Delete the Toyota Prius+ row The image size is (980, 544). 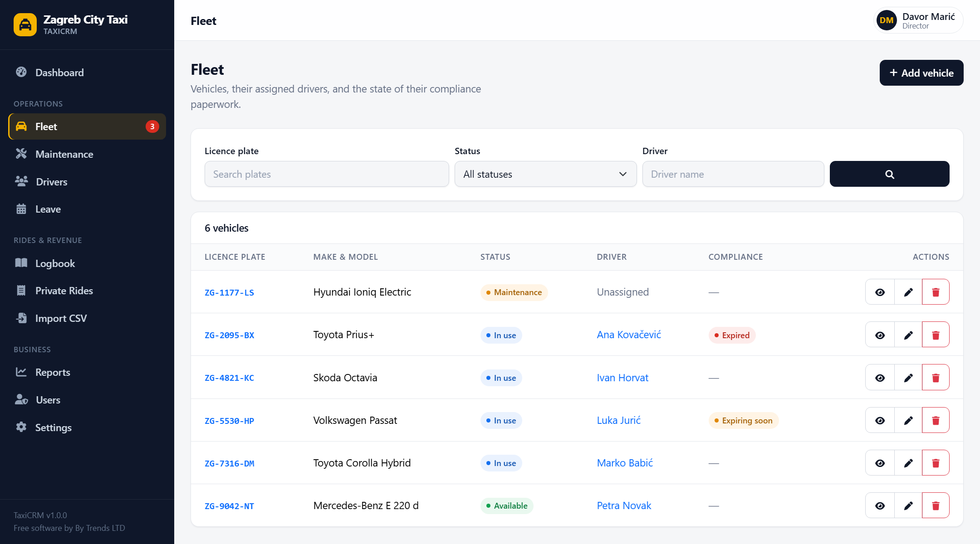[x=936, y=335]
